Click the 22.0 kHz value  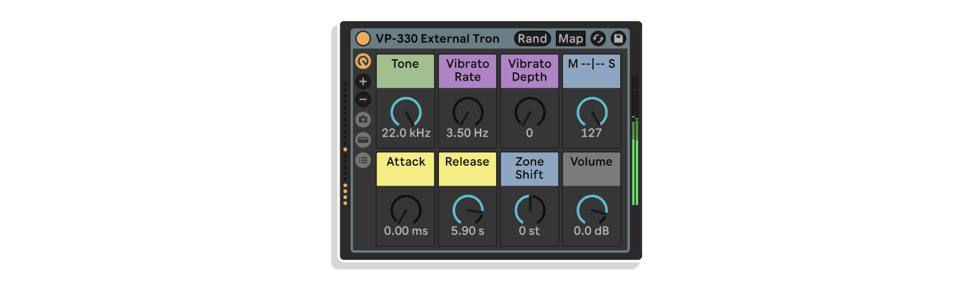406,133
